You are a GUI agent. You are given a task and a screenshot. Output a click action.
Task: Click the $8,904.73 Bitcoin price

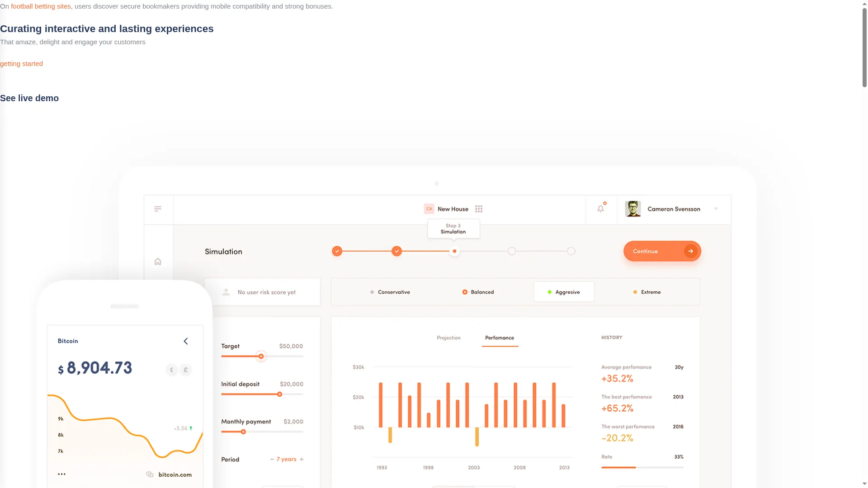[95, 368]
